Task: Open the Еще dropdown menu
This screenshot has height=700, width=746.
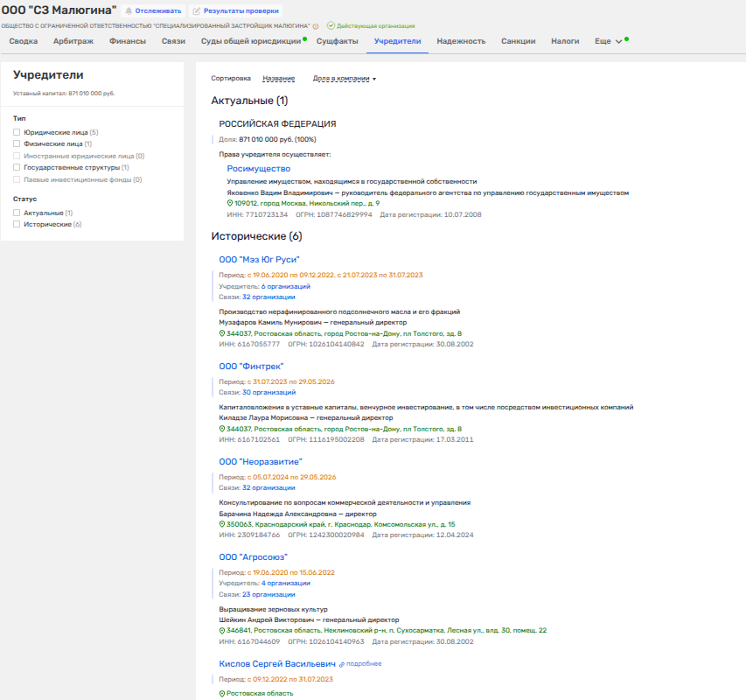Action: click(608, 41)
